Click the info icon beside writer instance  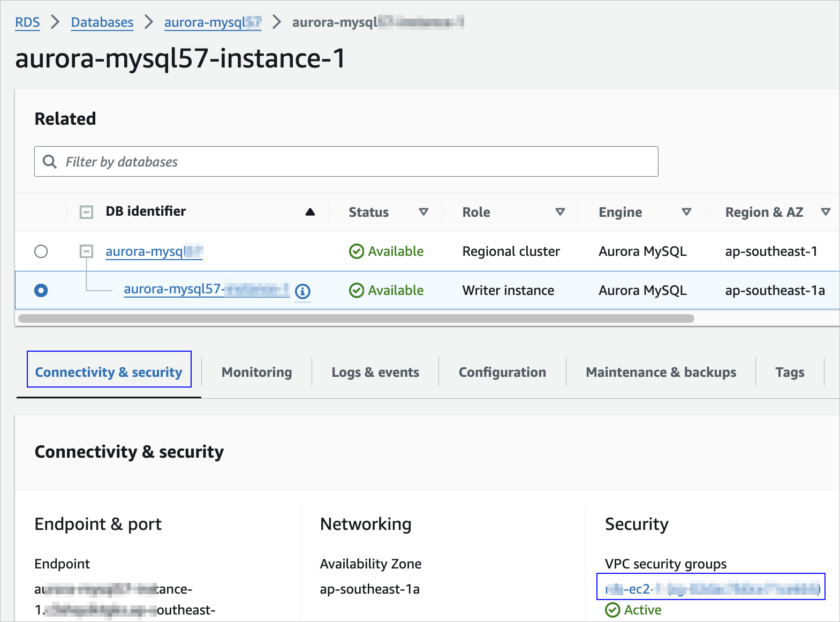click(302, 291)
